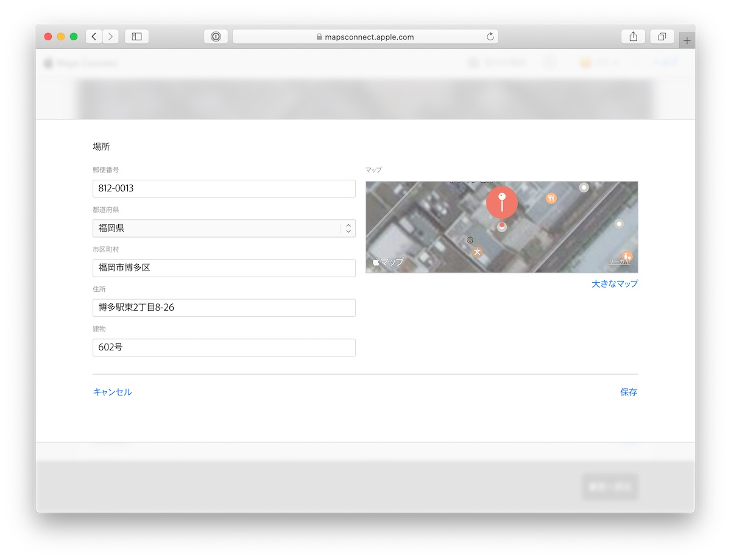This screenshot has width=731, height=560.
Task: Go back with the Safari back arrow
Action: pos(94,37)
